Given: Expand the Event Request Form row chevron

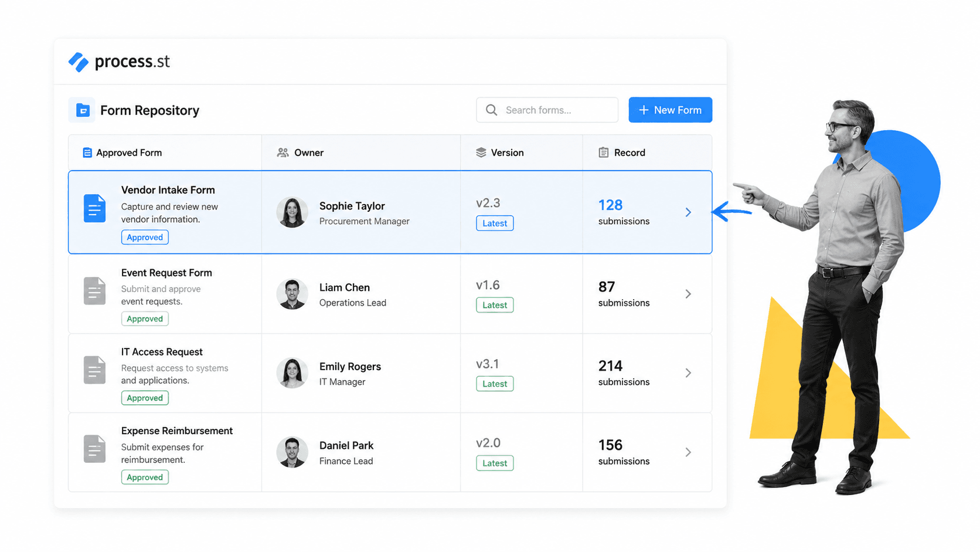Looking at the screenshot, I should (688, 294).
